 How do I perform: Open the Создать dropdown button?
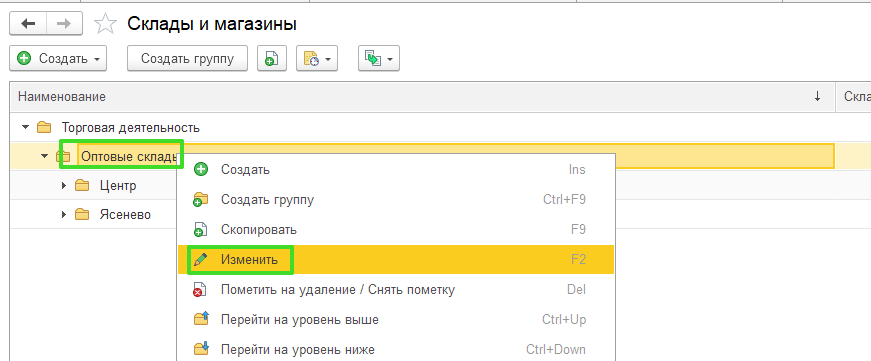point(58,58)
